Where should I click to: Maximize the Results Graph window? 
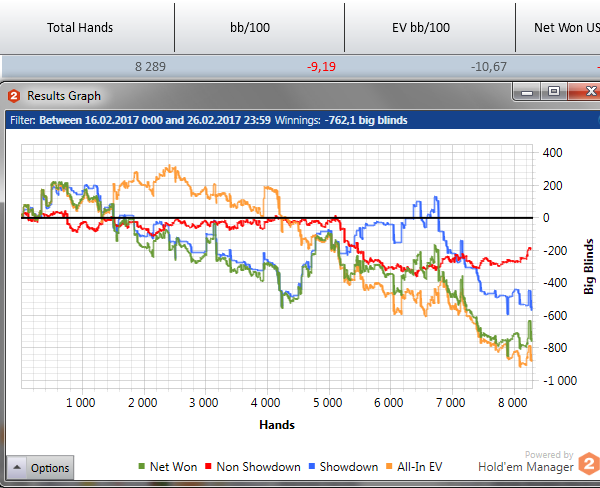click(x=554, y=91)
